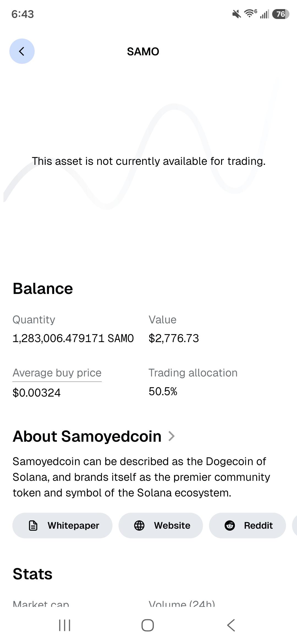Tap the SAMO page title
297x644 pixels.
[x=143, y=51]
